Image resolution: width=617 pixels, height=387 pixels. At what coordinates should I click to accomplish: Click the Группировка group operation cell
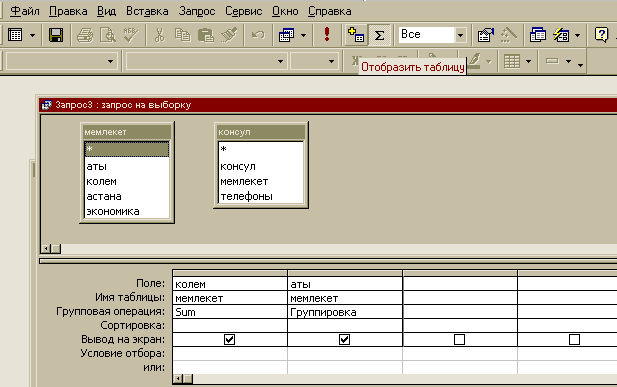(345, 312)
